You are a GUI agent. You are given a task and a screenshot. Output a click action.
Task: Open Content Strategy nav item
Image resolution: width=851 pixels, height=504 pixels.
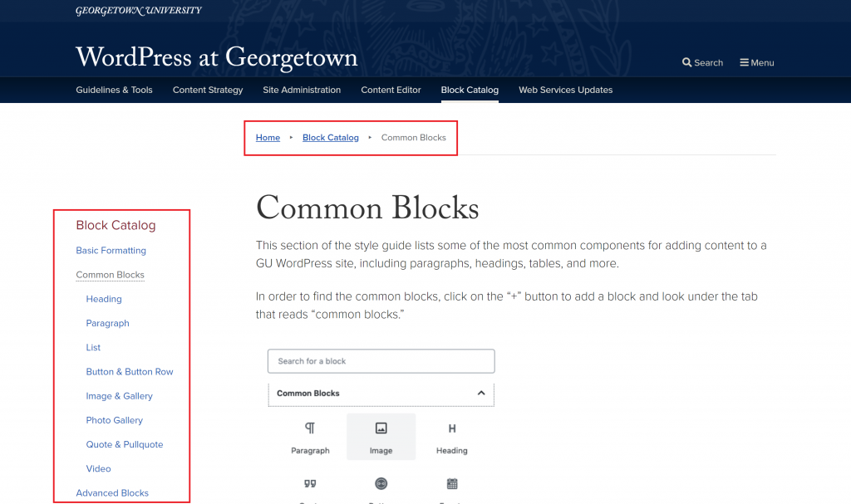(208, 90)
